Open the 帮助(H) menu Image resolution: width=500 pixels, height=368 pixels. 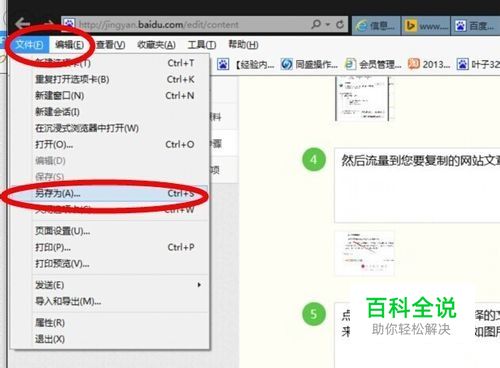coord(243,45)
